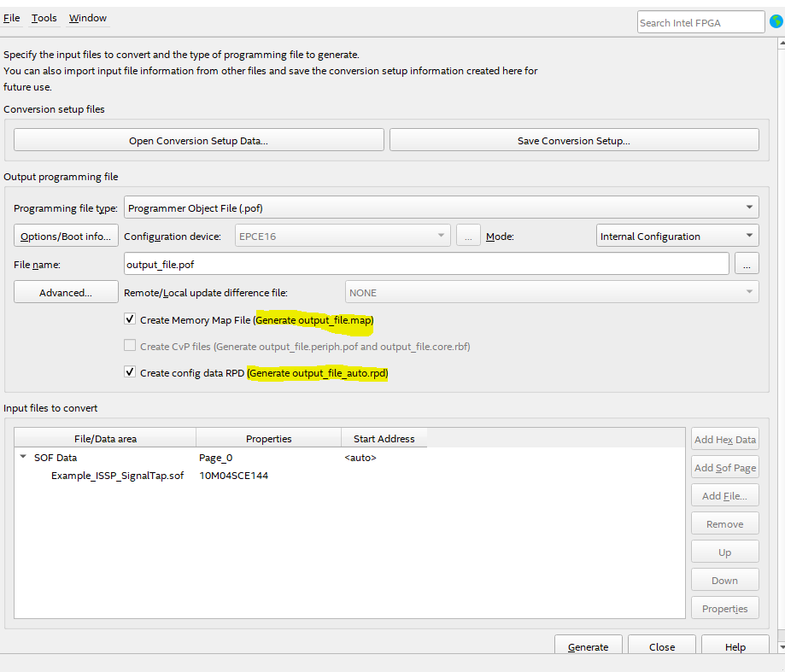Click the File/Data area column header
This screenshot has width=785, height=672.
(x=105, y=438)
